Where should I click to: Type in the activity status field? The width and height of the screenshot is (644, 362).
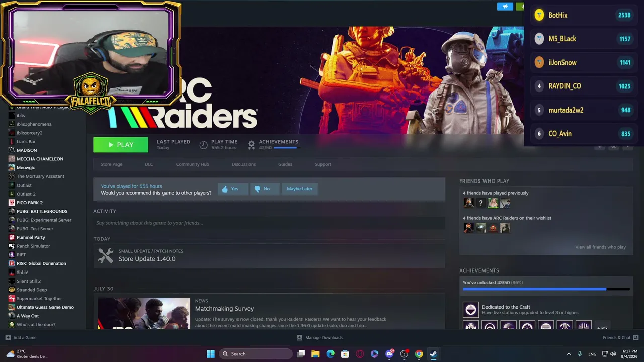(x=269, y=223)
